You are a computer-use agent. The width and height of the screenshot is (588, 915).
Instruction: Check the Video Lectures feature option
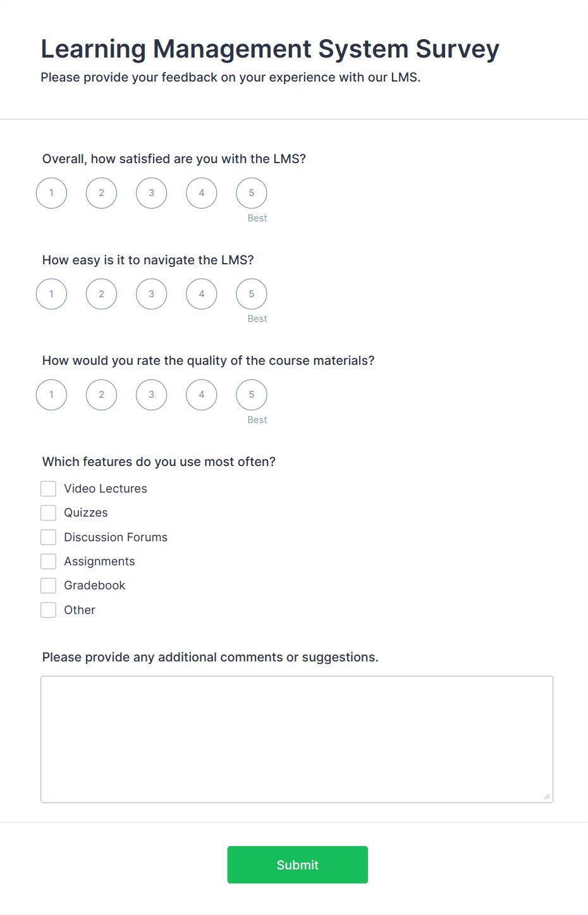click(48, 488)
